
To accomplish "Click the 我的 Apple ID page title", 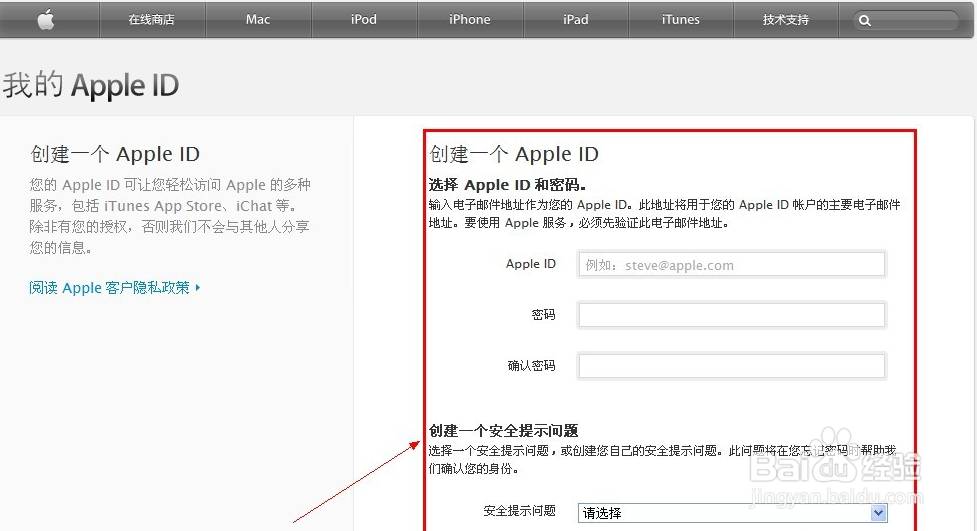I will click(x=91, y=85).
